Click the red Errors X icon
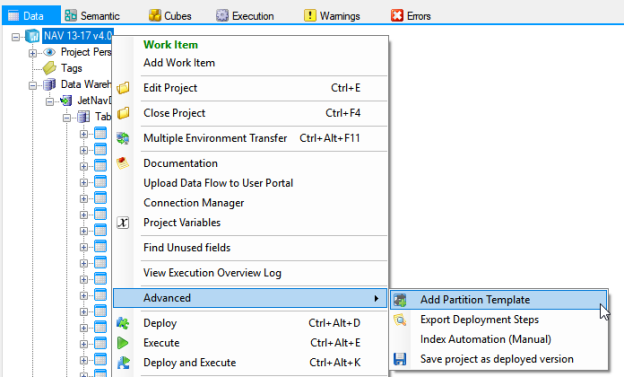 397,16
